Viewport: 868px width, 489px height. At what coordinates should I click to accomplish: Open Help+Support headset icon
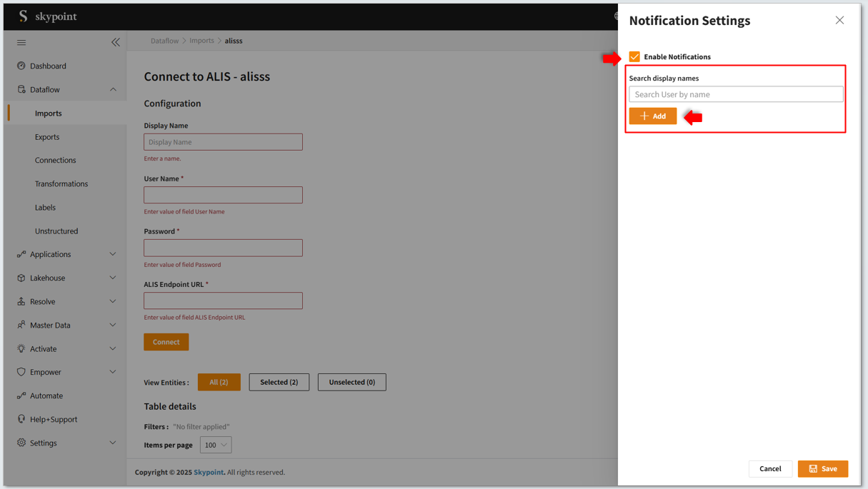(21, 419)
